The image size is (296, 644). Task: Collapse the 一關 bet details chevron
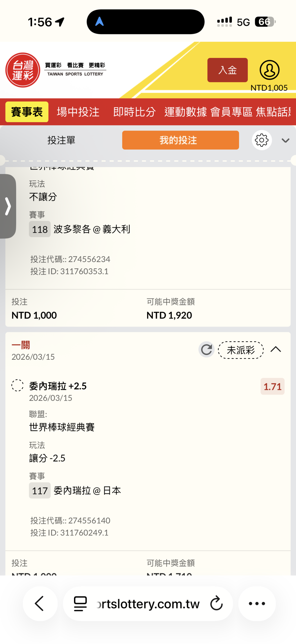[x=276, y=350]
